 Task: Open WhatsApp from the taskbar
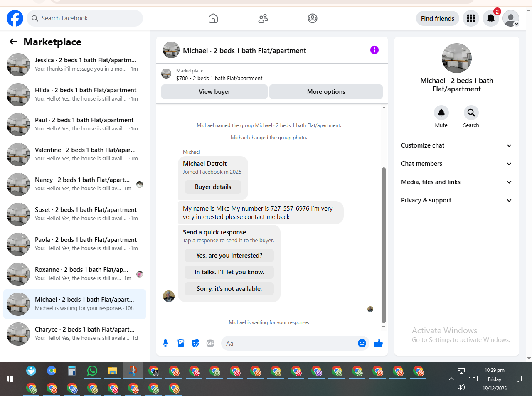pyautogui.click(x=92, y=371)
